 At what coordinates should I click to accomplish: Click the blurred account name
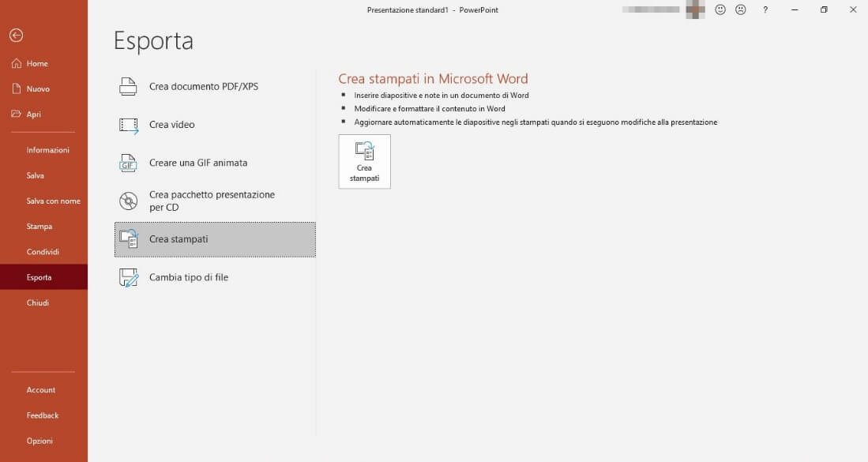coord(651,9)
